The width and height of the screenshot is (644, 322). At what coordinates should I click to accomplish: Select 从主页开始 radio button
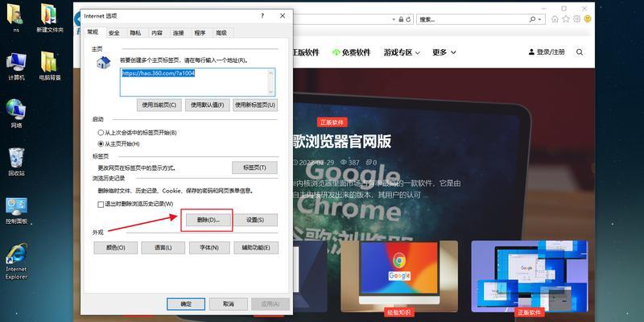101,144
